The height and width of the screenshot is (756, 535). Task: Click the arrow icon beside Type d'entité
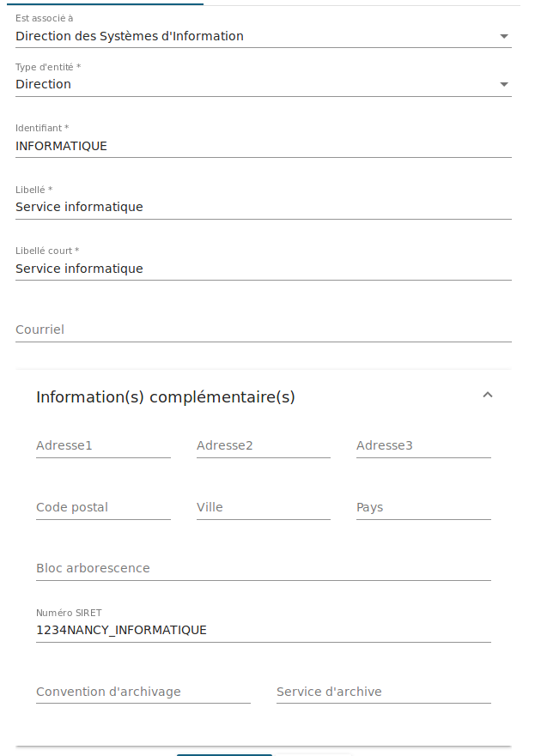pyautogui.click(x=504, y=85)
